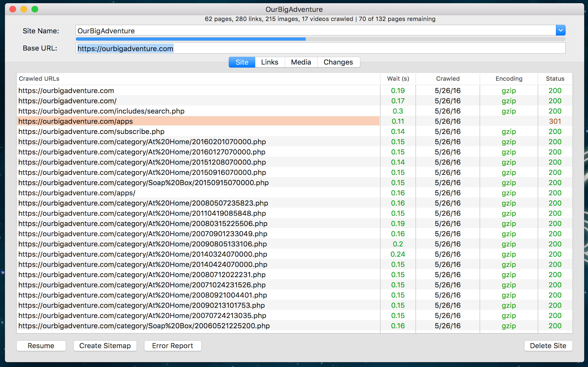Image resolution: width=588 pixels, height=367 pixels.
Task: Open the Error Report
Action: pyautogui.click(x=172, y=346)
